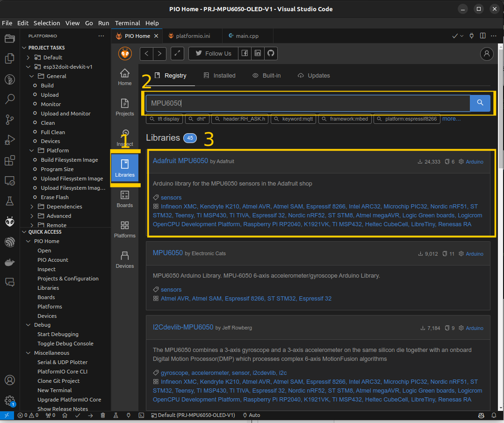Select Default (PRJ-MPU6050-OLED-V1) environment in status bar
Image resolution: width=504 pixels, height=423 pixels.
tap(193, 415)
